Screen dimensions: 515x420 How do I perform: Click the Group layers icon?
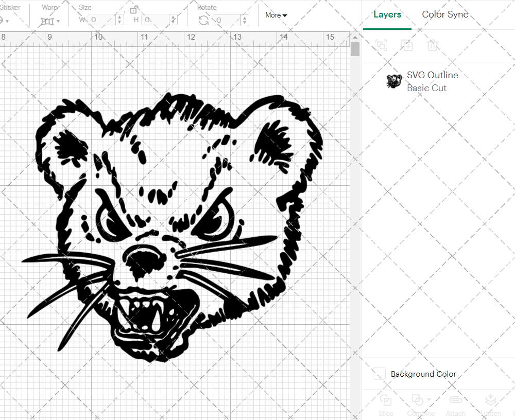pyautogui.click(x=382, y=45)
